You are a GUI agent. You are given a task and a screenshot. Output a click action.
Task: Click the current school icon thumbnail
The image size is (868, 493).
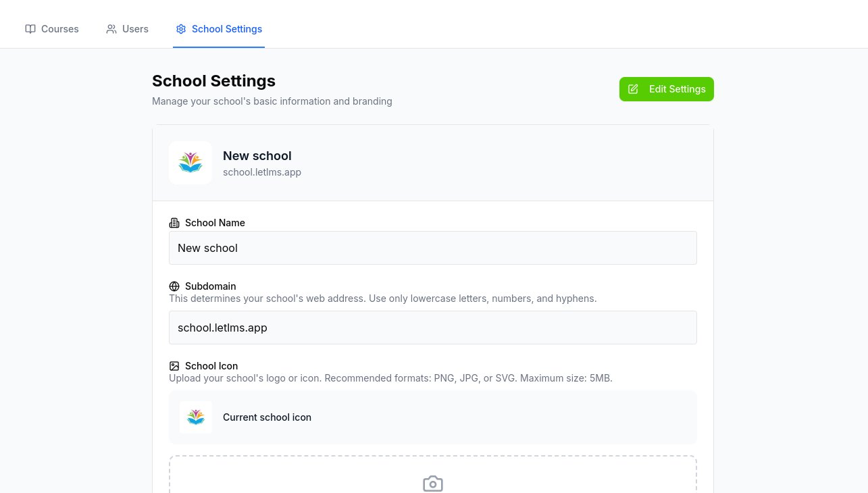(195, 417)
